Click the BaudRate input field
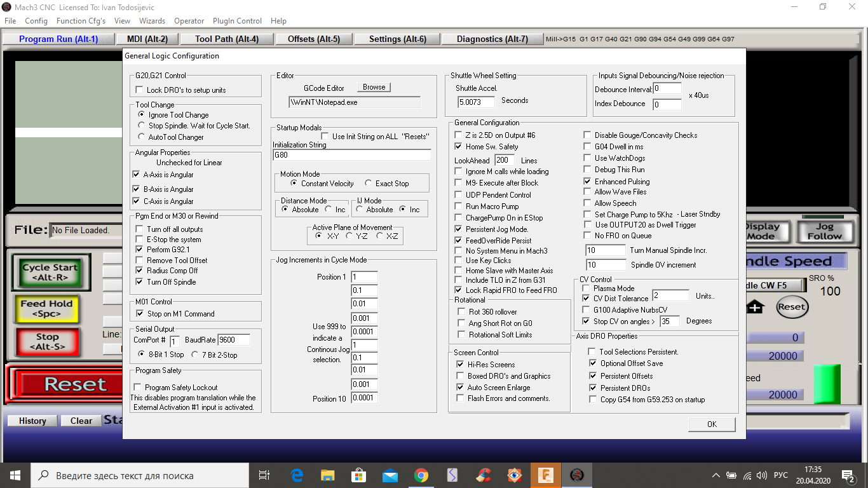868x488 pixels. point(234,339)
